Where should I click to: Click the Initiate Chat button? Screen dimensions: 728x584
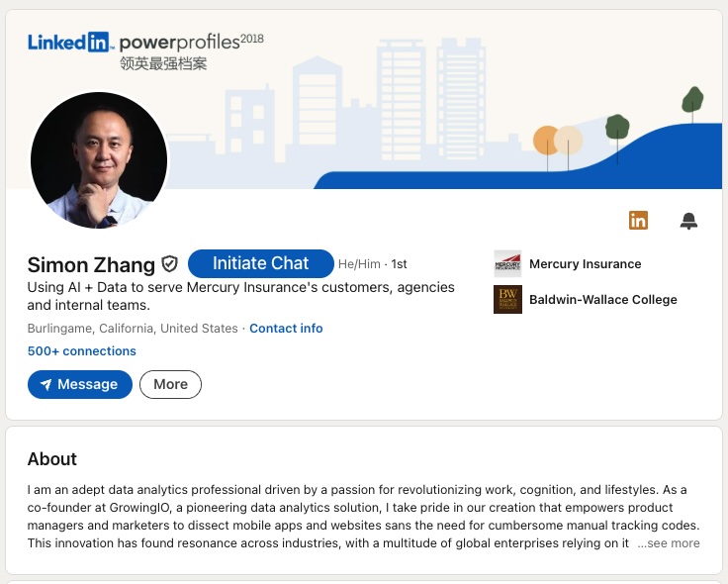261,263
